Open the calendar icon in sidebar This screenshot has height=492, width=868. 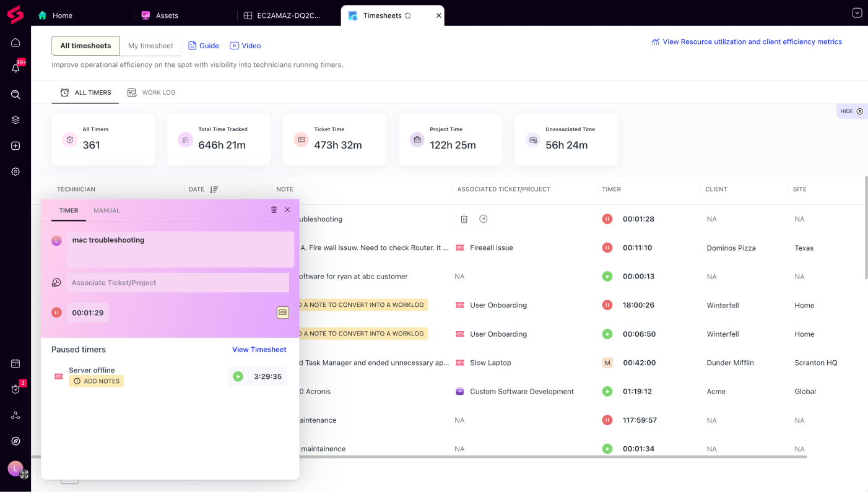point(15,363)
